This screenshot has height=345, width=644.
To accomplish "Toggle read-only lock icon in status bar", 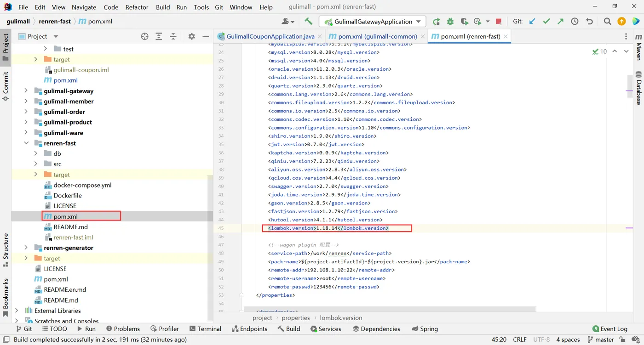I will [622, 339].
